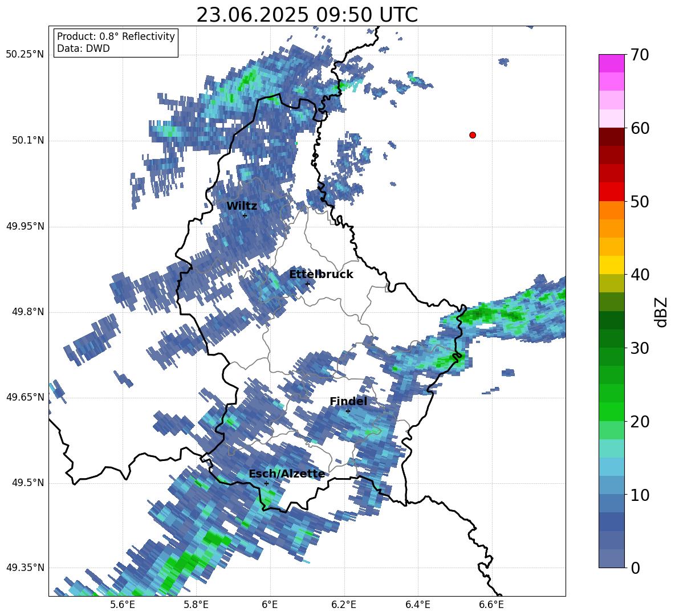Image resolution: width=675 pixels, height=616 pixels.
Task: Click the 40 tick on colorbar
Action: point(640,275)
